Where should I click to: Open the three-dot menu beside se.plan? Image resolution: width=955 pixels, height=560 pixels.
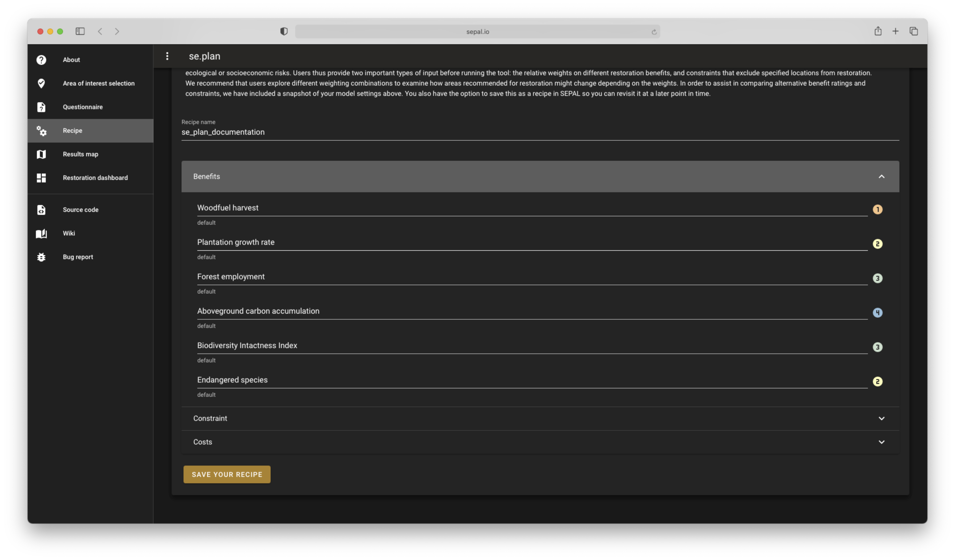pos(167,56)
